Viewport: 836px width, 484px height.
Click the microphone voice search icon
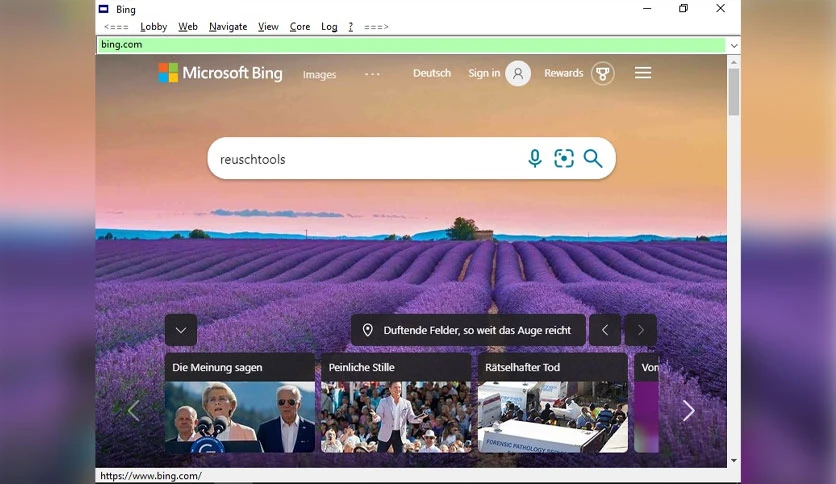535,158
